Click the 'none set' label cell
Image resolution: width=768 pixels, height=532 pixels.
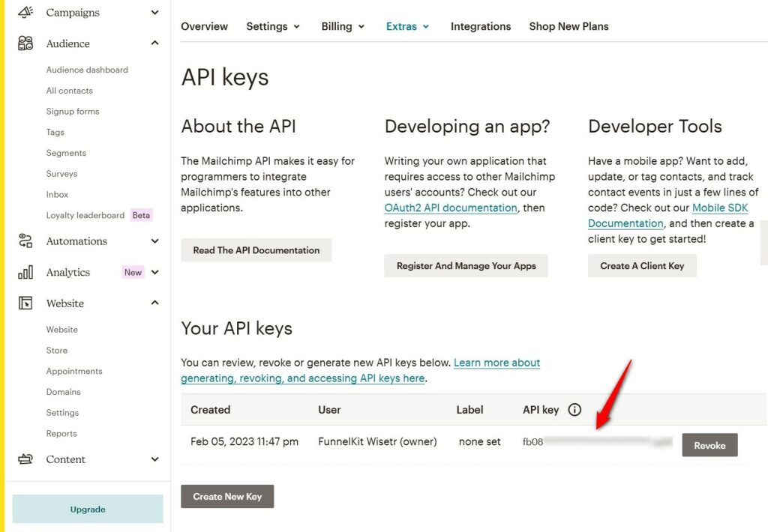tap(479, 441)
